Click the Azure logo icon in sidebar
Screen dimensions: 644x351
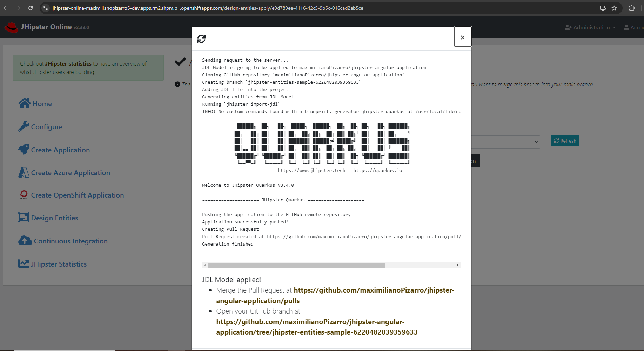[24, 172]
